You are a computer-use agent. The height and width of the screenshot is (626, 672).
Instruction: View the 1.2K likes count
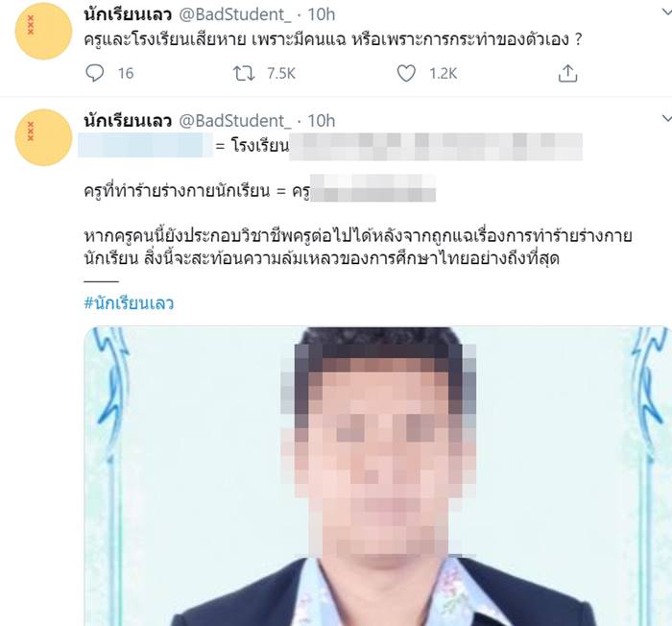[x=444, y=73]
